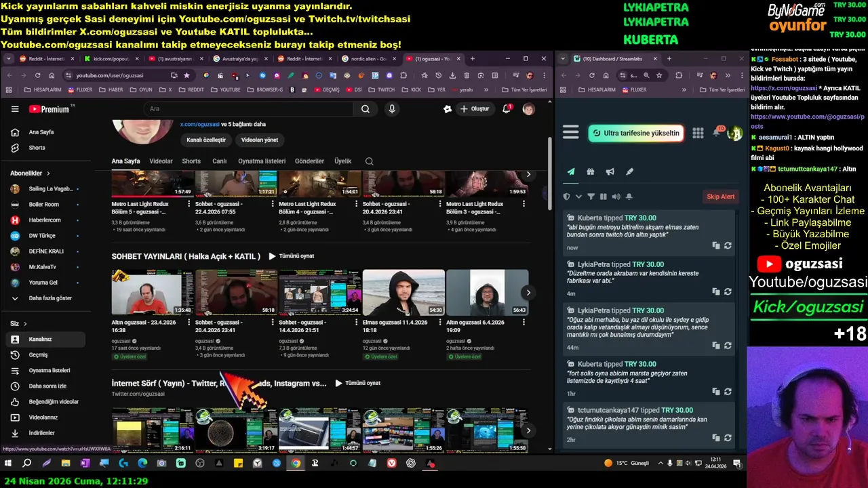Show next videos in SOHBET YAYINLARI row
Viewport: 868px width, 488px height.
click(528, 293)
